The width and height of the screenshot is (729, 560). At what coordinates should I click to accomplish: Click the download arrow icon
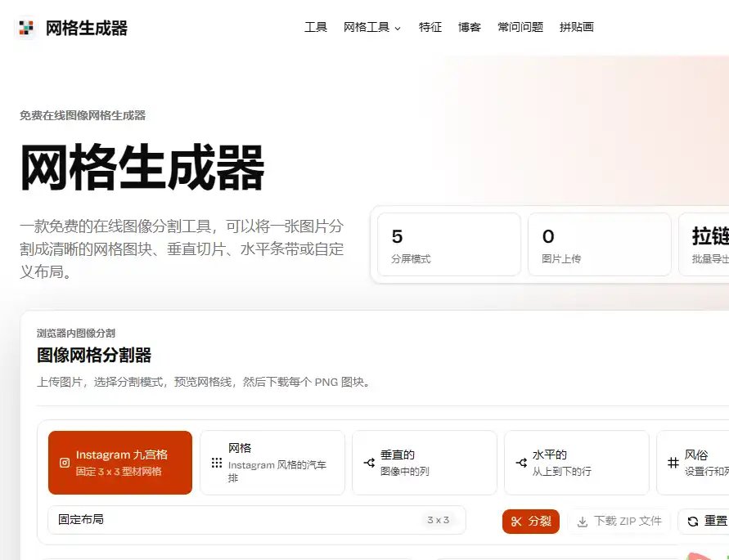point(582,522)
